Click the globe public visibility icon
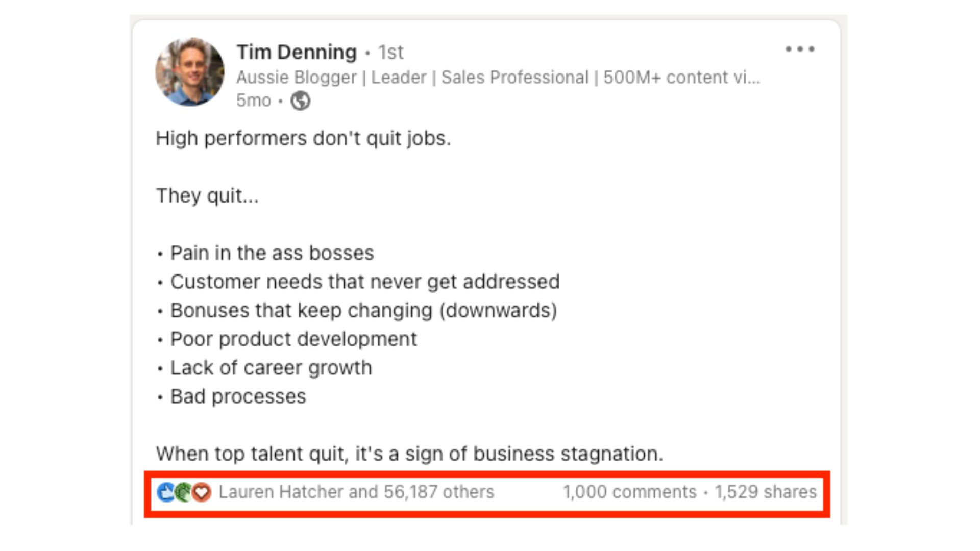 [300, 101]
